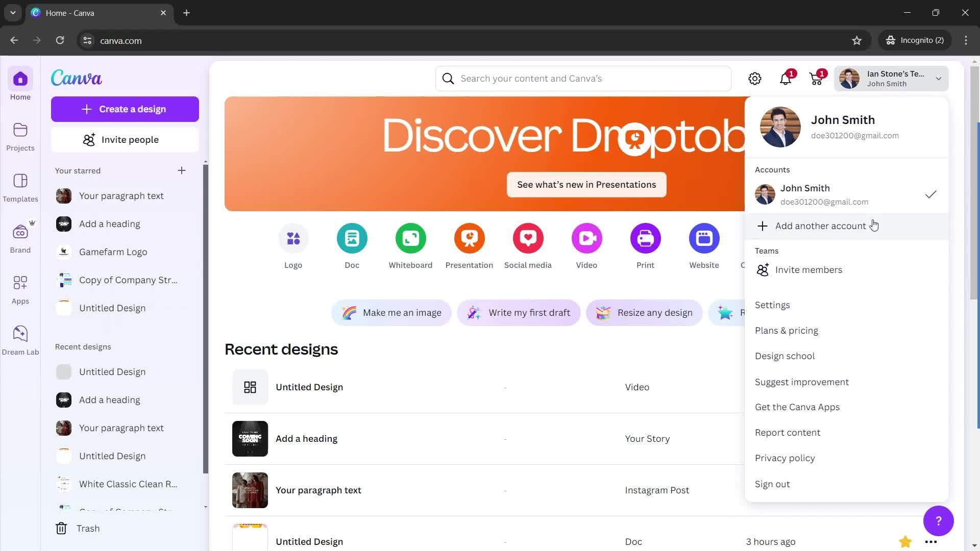
Task: Create a new Presentation
Action: coord(470,246)
